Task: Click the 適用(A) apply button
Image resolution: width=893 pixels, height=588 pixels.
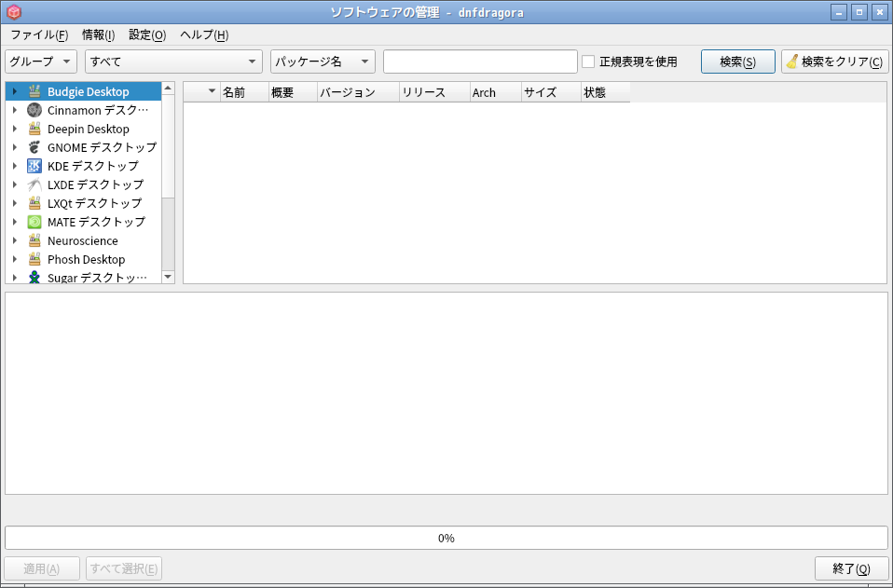Action: click(x=42, y=568)
